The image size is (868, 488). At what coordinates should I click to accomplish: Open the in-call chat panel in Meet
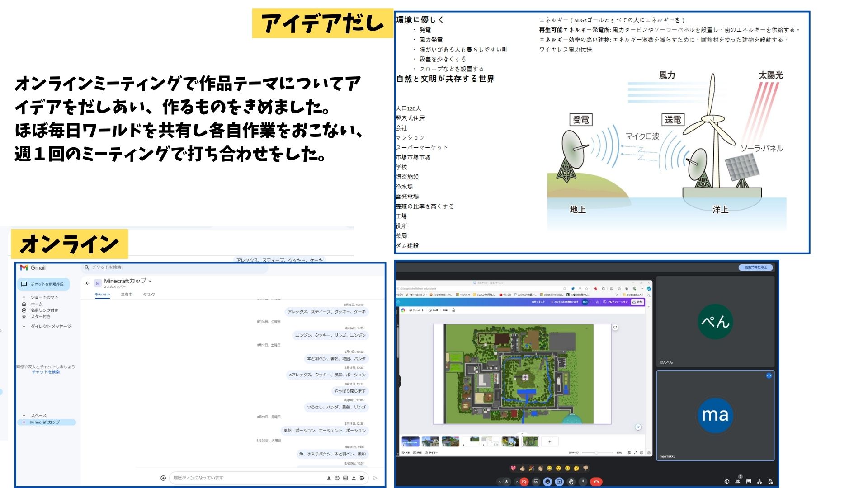[x=749, y=482]
